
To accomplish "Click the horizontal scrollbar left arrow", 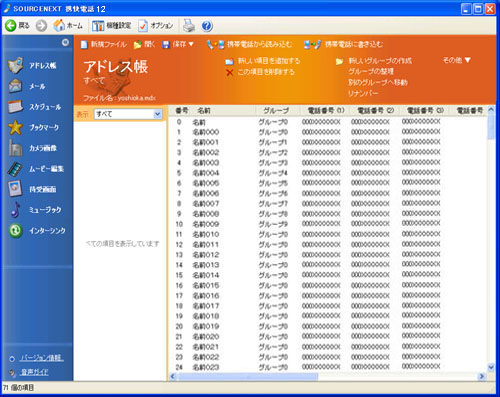I will 173,376.
